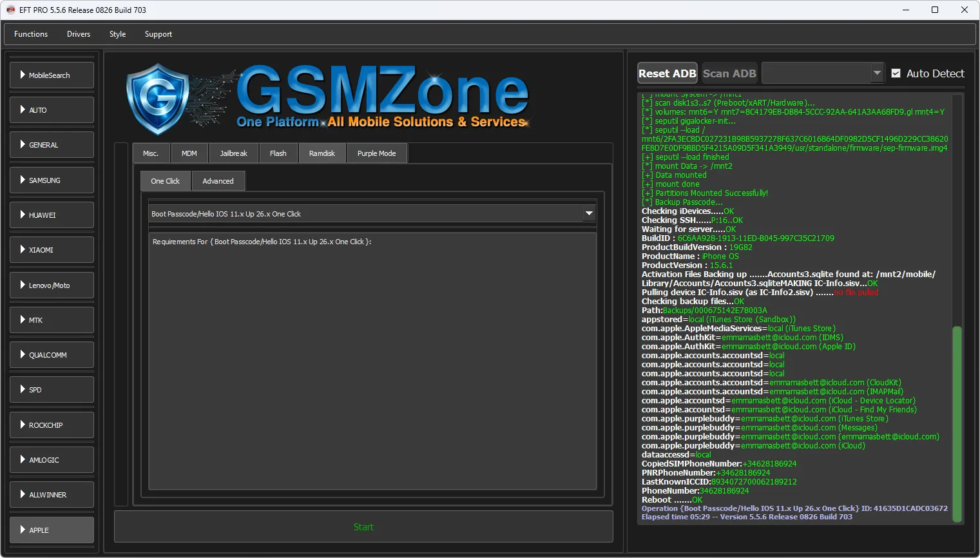Click the BuildID log line
The height and width of the screenshot is (558, 980).
pyautogui.click(x=738, y=238)
